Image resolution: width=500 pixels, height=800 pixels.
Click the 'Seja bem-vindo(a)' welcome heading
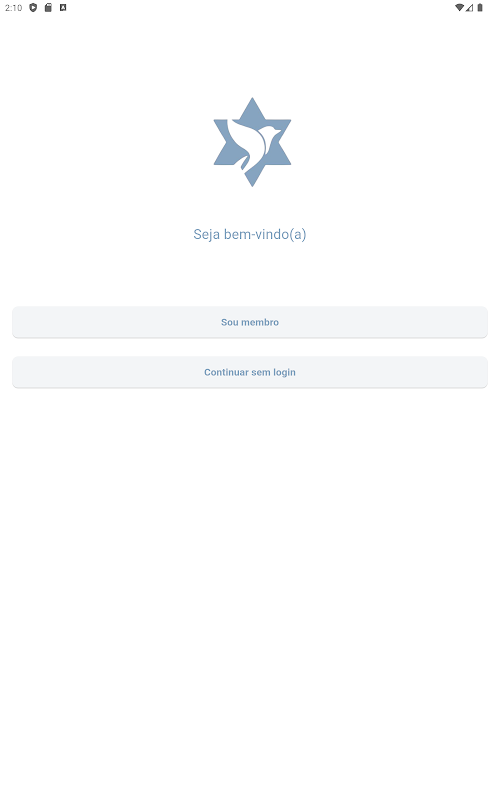pyautogui.click(x=250, y=234)
